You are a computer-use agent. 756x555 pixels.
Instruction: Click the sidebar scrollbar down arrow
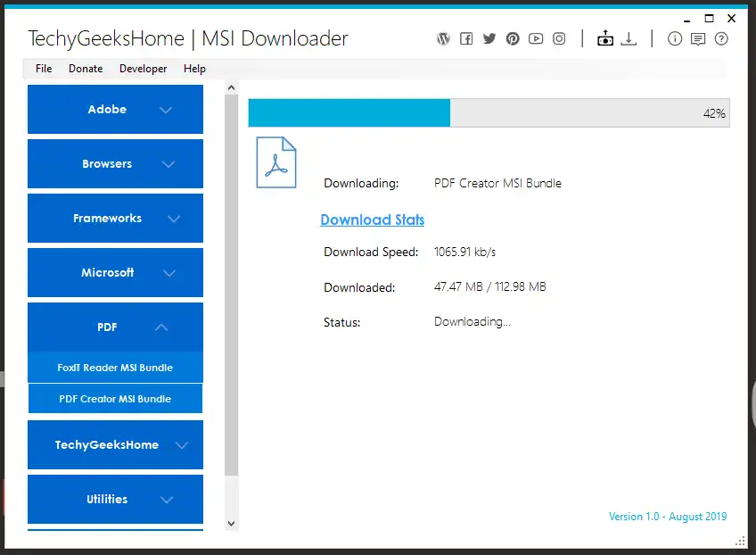pyautogui.click(x=232, y=524)
